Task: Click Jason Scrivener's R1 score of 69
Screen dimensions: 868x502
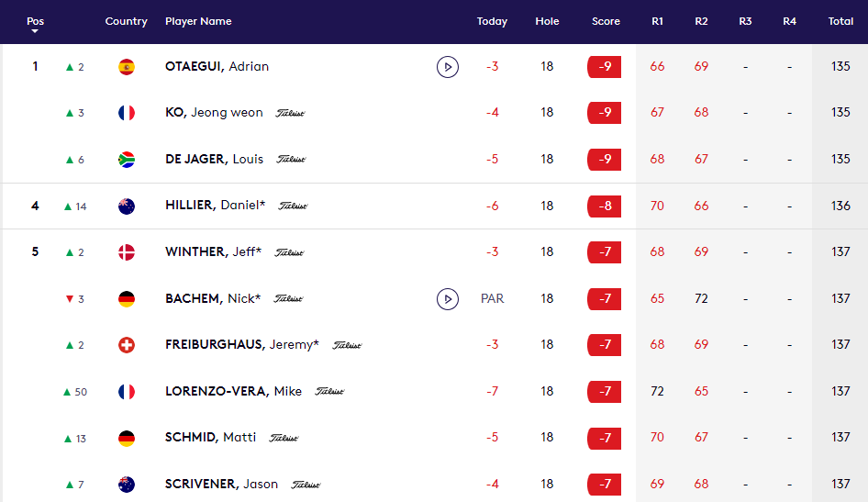Action: (x=657, y=484)
